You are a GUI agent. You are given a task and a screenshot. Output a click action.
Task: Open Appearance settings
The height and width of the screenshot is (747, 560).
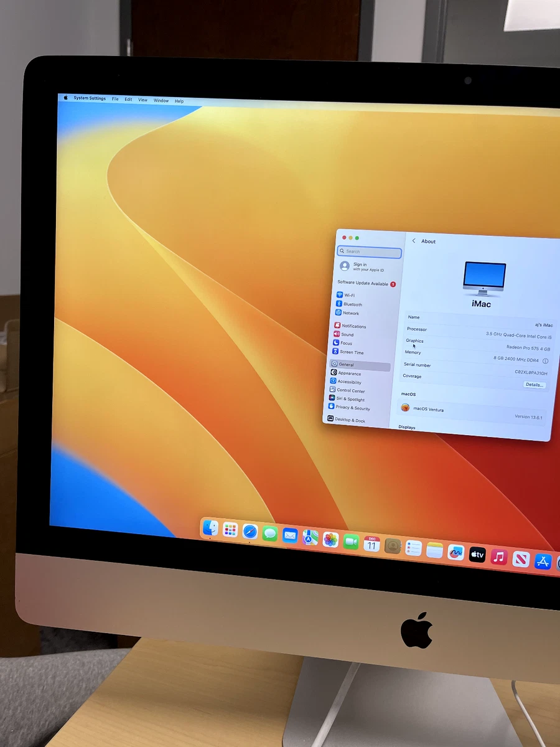(x=349, y=373)
